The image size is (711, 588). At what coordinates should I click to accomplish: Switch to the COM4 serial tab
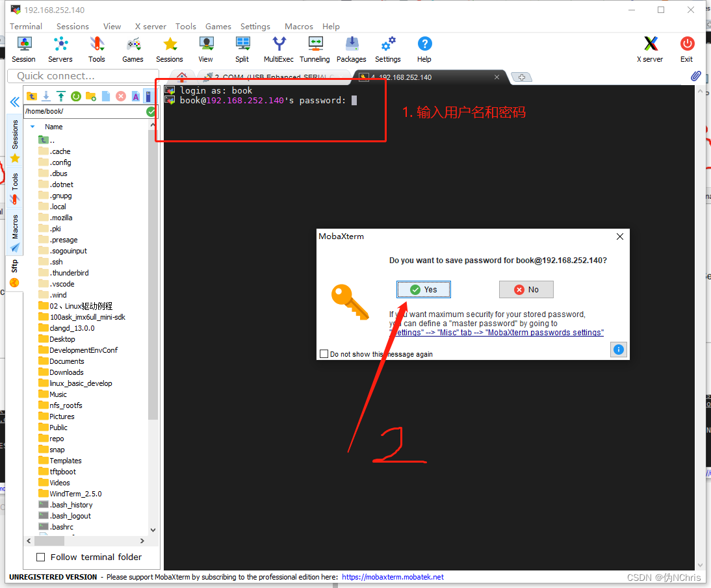[274, 77]
